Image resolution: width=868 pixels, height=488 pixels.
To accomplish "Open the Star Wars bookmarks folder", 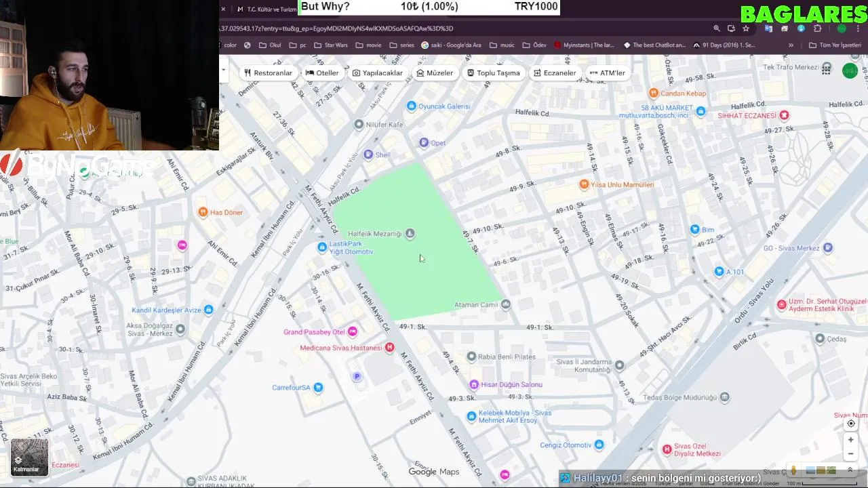I will click(x=331, y=45).
